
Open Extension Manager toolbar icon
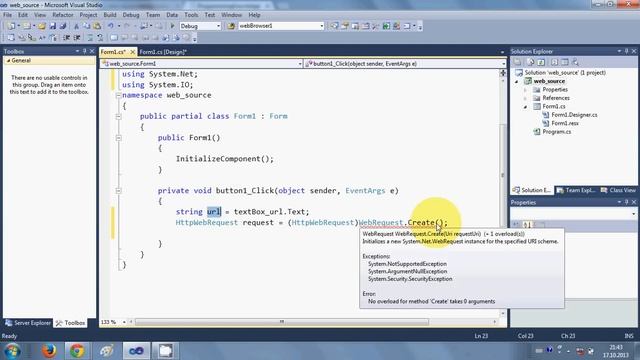click(396, 26)
